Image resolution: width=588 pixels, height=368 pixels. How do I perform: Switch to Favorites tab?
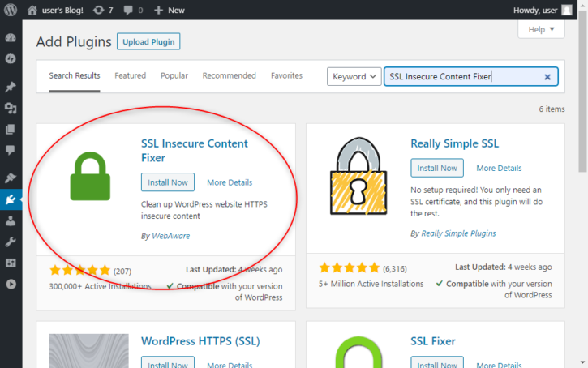tap(286, 75)
